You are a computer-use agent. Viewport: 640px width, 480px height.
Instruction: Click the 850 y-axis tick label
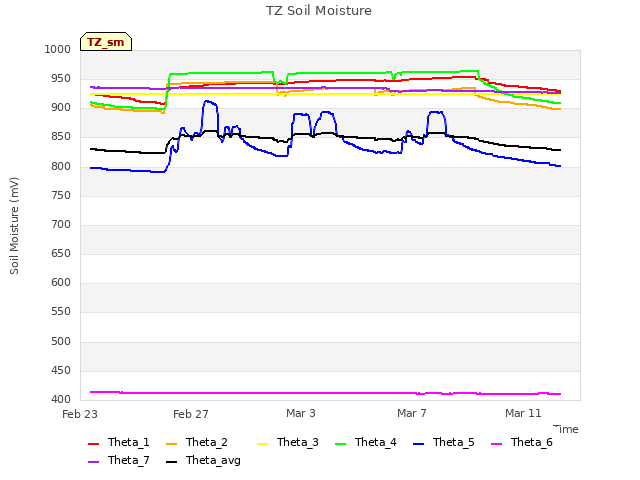coord(61,137)
